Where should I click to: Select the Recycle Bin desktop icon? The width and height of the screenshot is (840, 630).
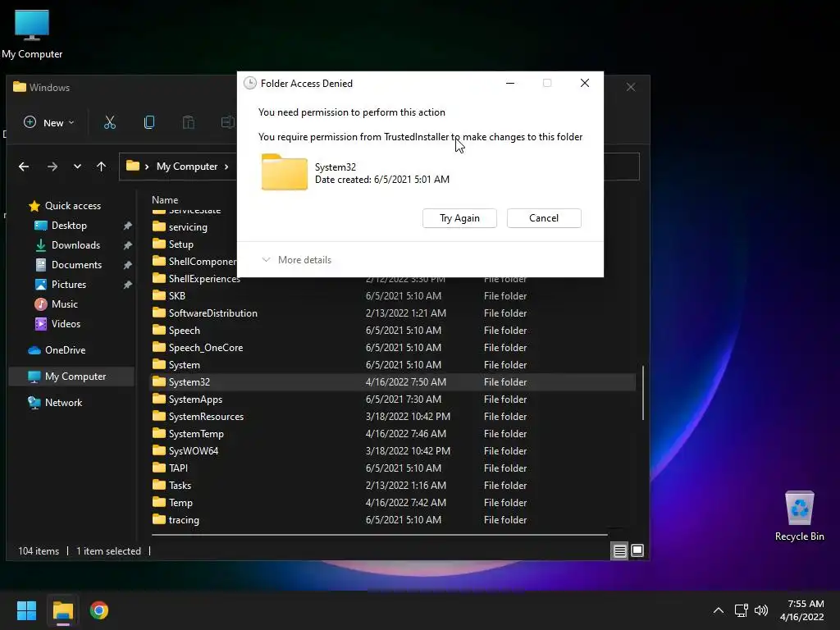tap(799, 516)
